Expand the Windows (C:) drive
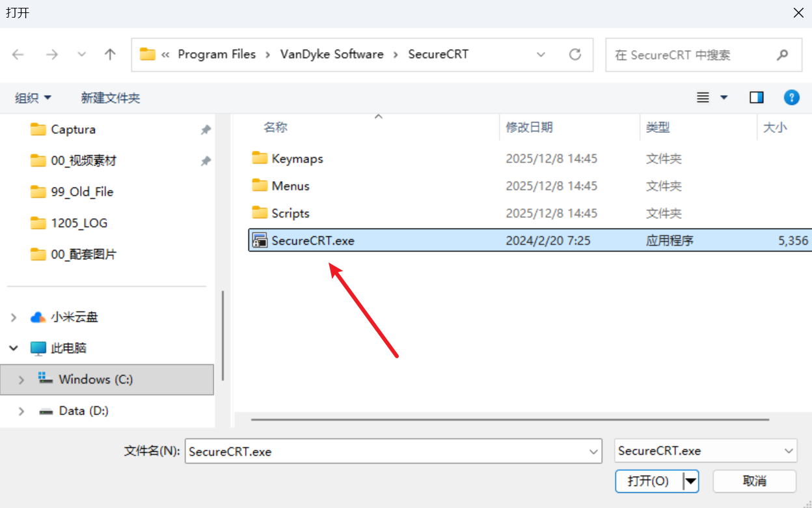 click(21, 380)
